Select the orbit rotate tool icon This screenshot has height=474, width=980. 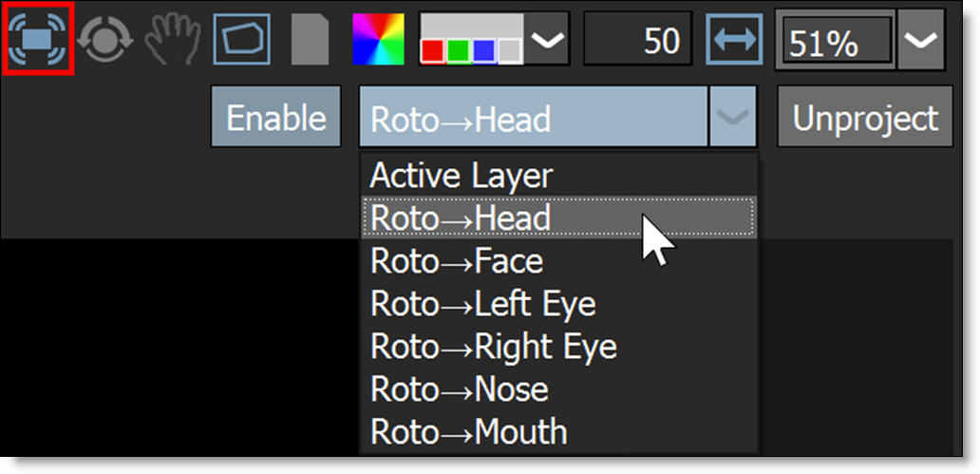pyautogui.click(x=104, y=39)
